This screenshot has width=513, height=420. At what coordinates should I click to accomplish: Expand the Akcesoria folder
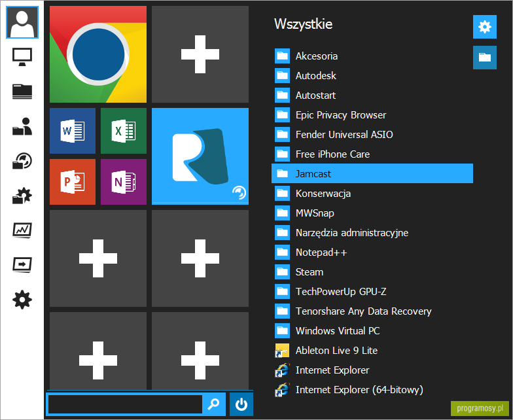(372, 56)
